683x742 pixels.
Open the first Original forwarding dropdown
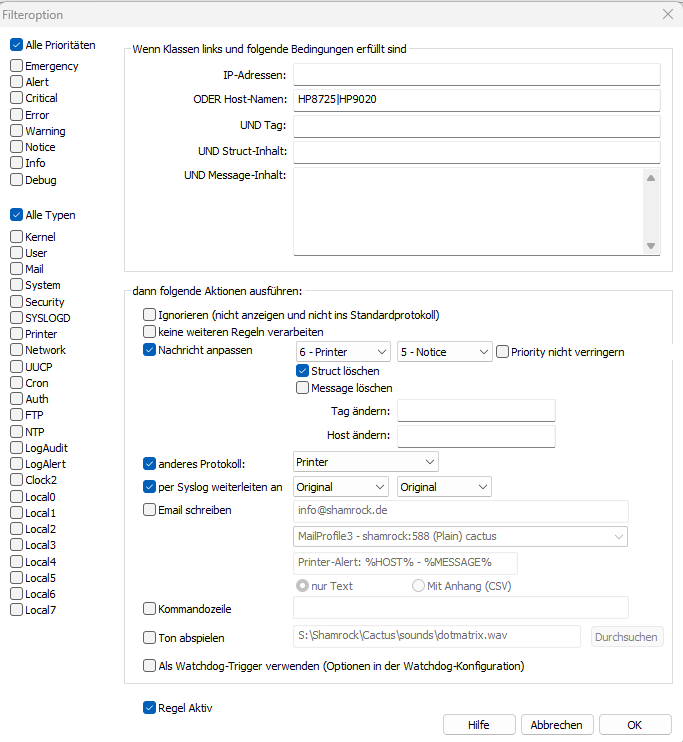point(341,487)
